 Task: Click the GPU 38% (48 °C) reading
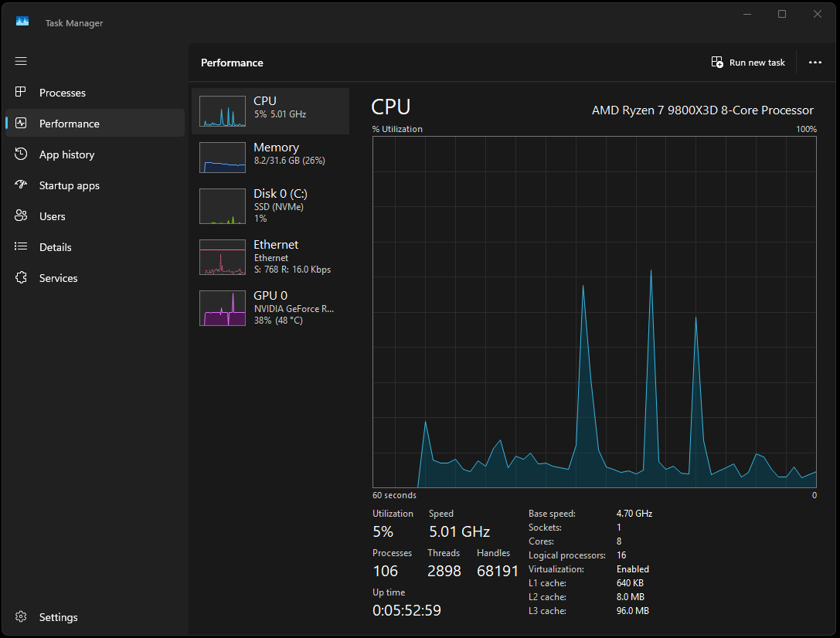click(278, 320)
